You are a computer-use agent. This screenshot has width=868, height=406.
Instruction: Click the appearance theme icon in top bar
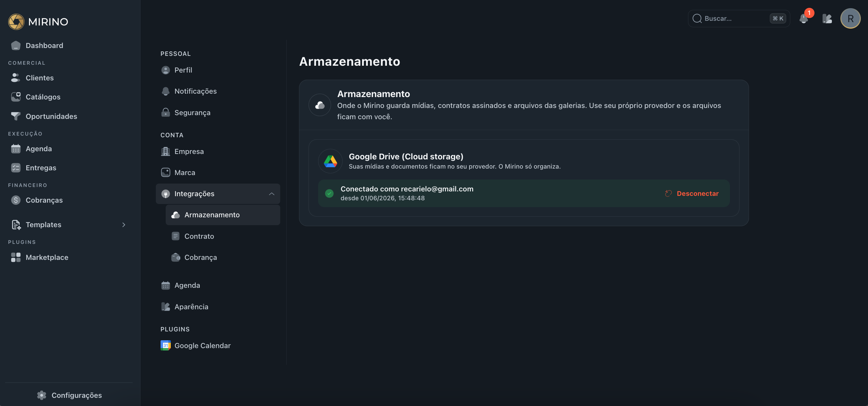tap(827, 18)
